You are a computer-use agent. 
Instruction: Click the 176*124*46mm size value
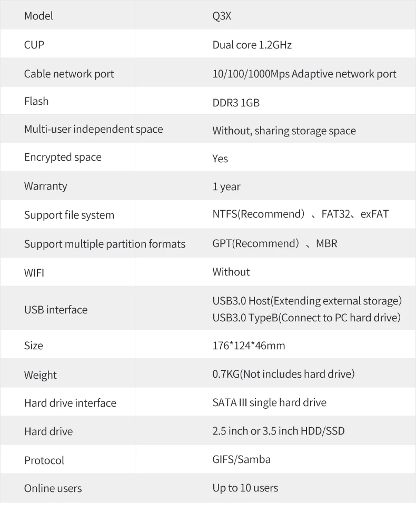click(x=249, y=346)
